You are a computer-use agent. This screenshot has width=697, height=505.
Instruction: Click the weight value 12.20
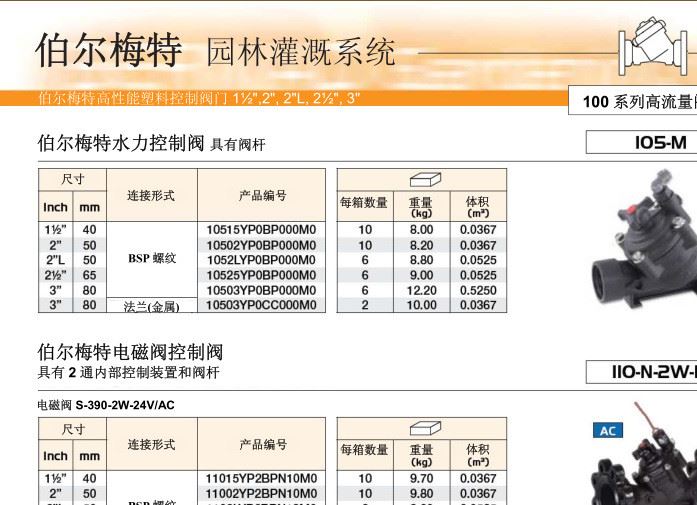pyautogui.click(x=421, y=290)
